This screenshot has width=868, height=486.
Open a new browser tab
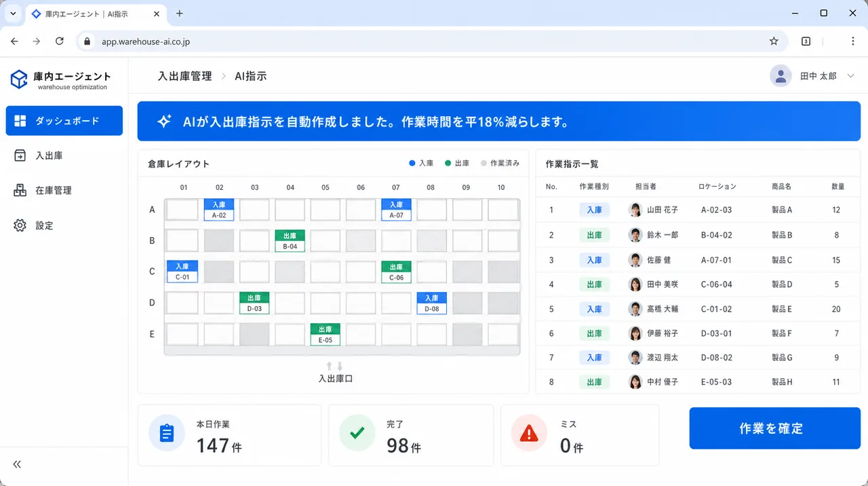[x=180, y=14]
